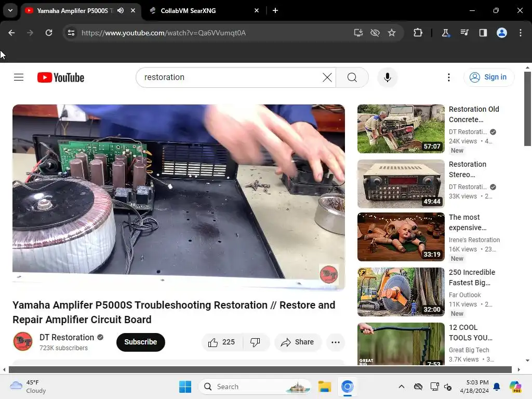Click Far Outlook channel name

point(465,295)
